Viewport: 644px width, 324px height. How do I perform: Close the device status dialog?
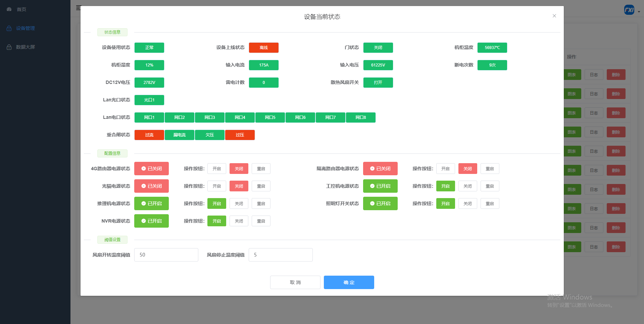(x=554, y=16)
